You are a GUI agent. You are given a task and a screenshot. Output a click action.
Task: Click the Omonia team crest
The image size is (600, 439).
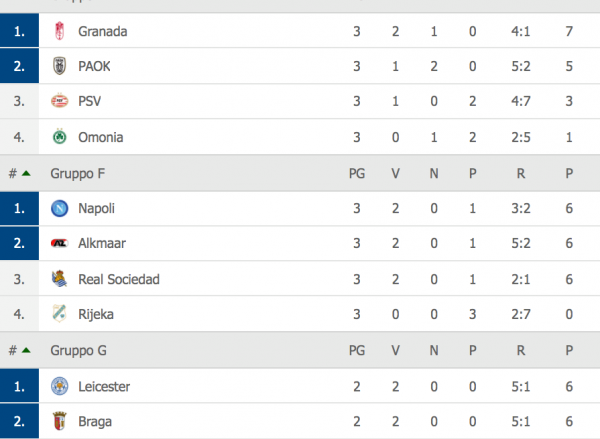tap(59, 137)
